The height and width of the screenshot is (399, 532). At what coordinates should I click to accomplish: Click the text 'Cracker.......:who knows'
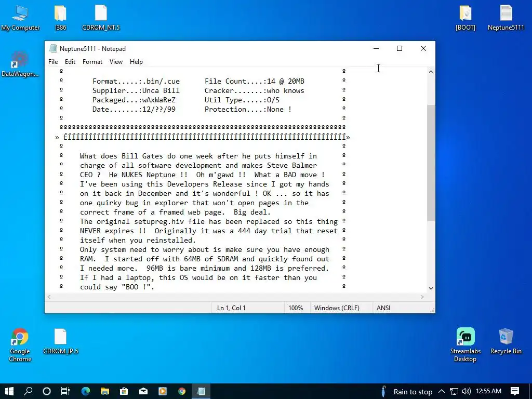pyautogui.click(x=254, y=90)
